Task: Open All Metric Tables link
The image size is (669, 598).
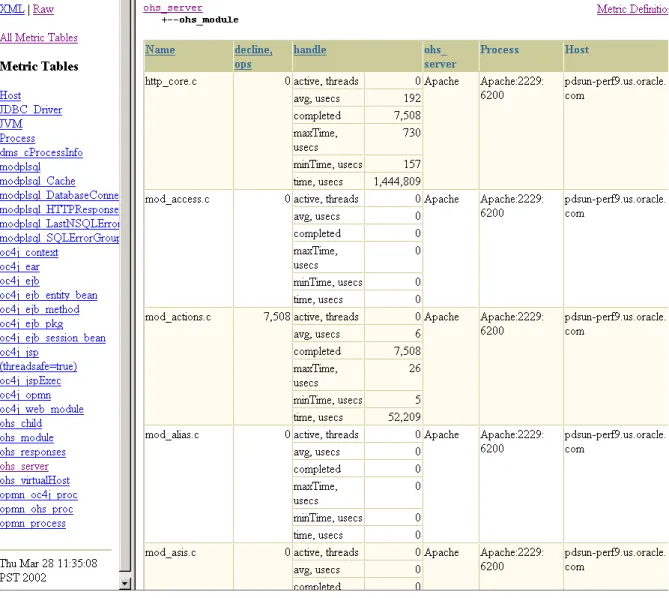Action: point(39,38)
